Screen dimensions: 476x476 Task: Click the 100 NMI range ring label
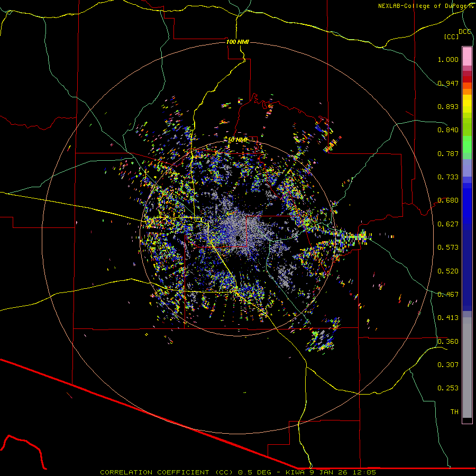[237, 42]
